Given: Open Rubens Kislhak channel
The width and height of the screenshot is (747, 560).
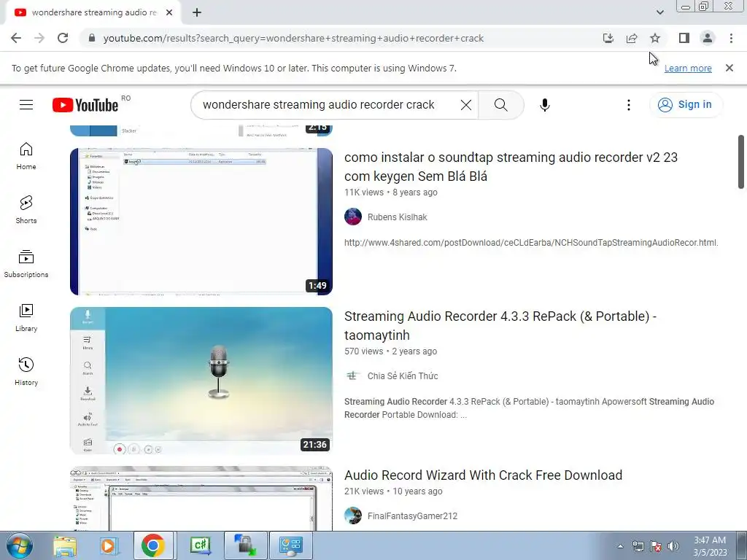Looking at the screenshot, I should [398, 217].
